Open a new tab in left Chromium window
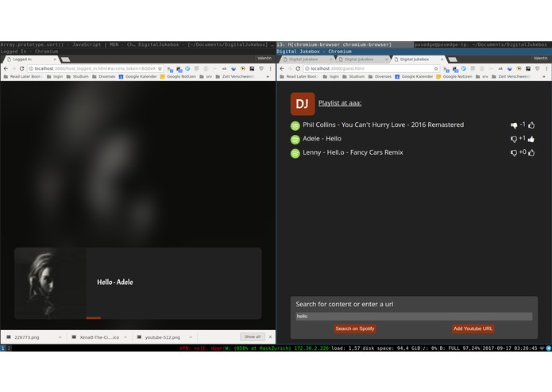 65,60
